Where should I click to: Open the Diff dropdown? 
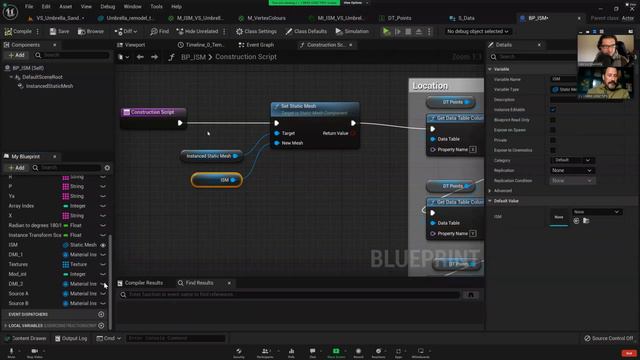point(126,31)
